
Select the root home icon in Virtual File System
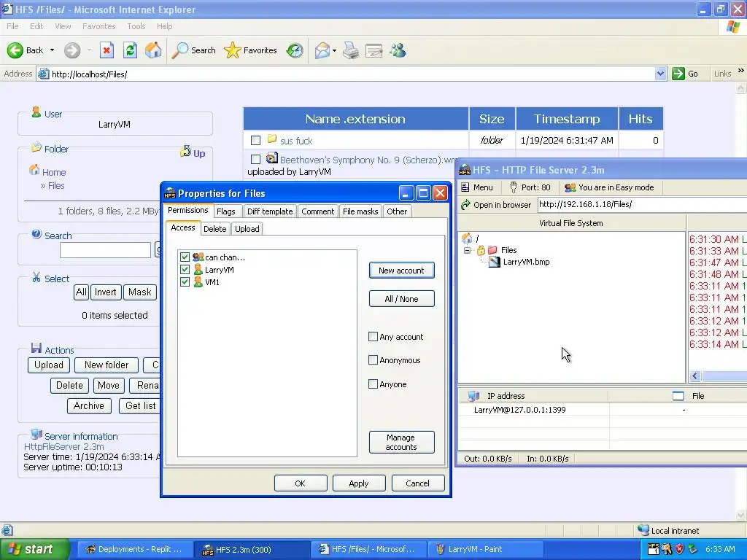point(467,238)
